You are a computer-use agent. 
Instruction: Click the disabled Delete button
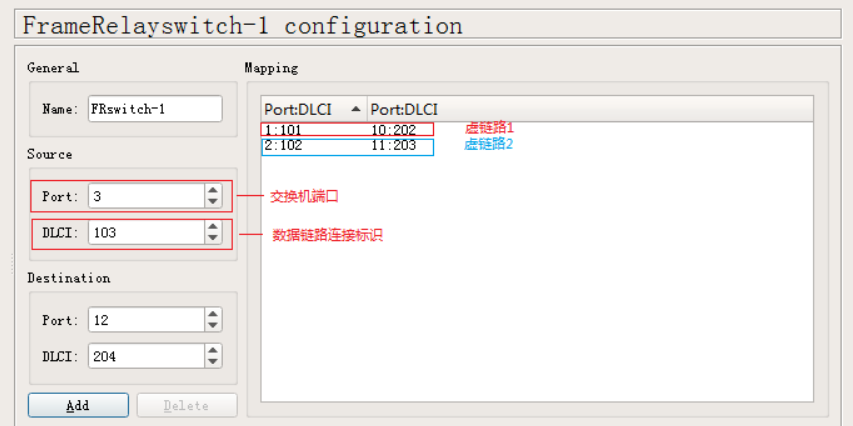point(187,405)
